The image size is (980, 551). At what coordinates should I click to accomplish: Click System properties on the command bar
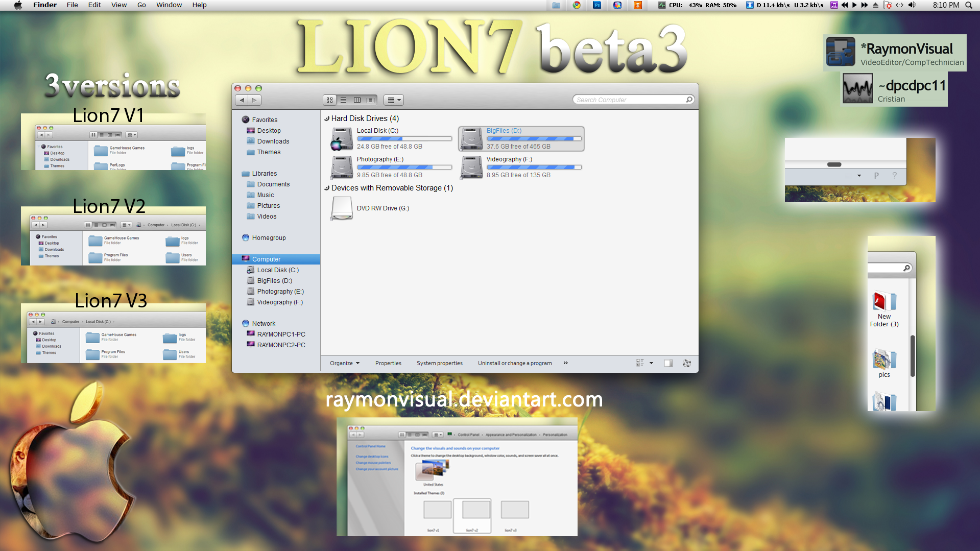(439, 363)
